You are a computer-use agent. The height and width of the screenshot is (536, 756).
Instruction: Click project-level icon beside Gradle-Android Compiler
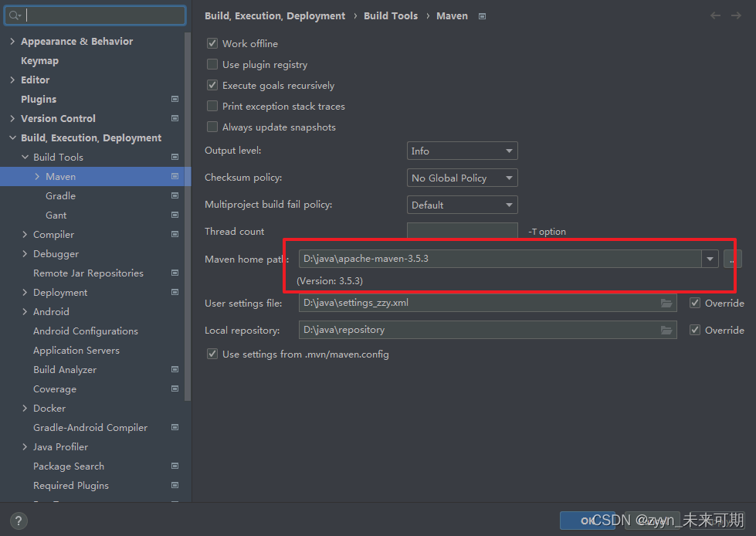[x=175, y=427]
